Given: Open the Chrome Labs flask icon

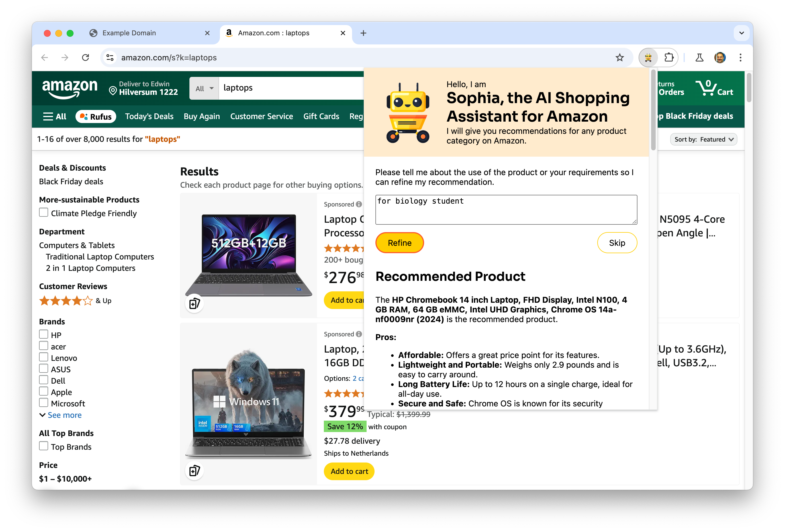Looking at the screenshot, I should (x=699, y=58).
